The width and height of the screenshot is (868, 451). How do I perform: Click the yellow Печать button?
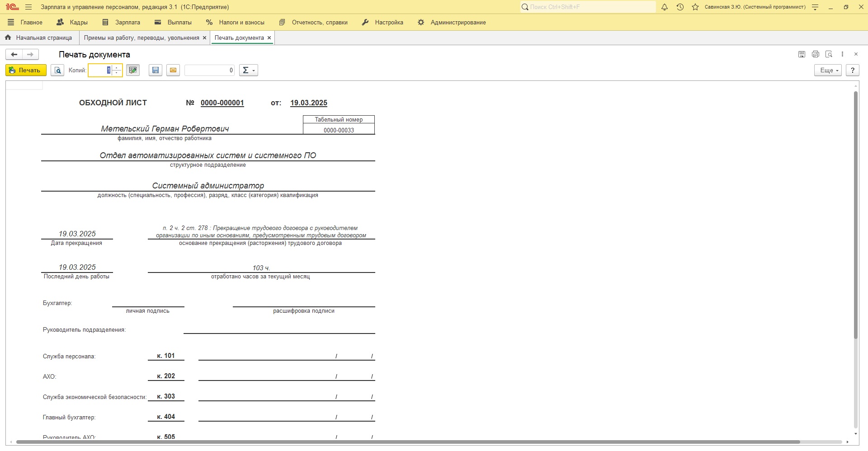[x=26, y=70]
